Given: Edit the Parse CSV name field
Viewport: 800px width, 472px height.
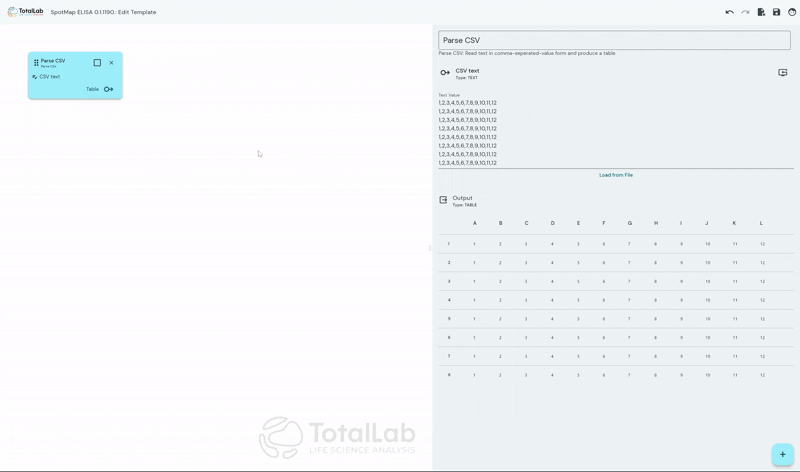Looking at the screenshot, I should coord(614,40).
